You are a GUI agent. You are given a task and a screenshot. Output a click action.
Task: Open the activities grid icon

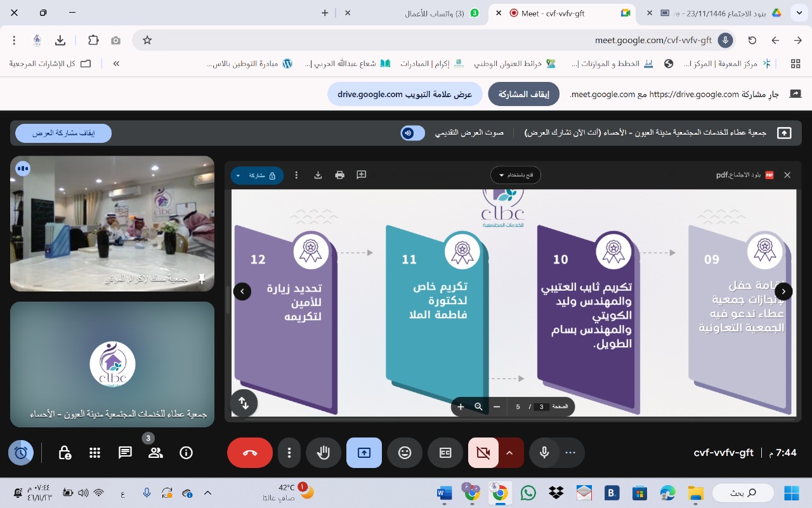click(x=95, y=453)
